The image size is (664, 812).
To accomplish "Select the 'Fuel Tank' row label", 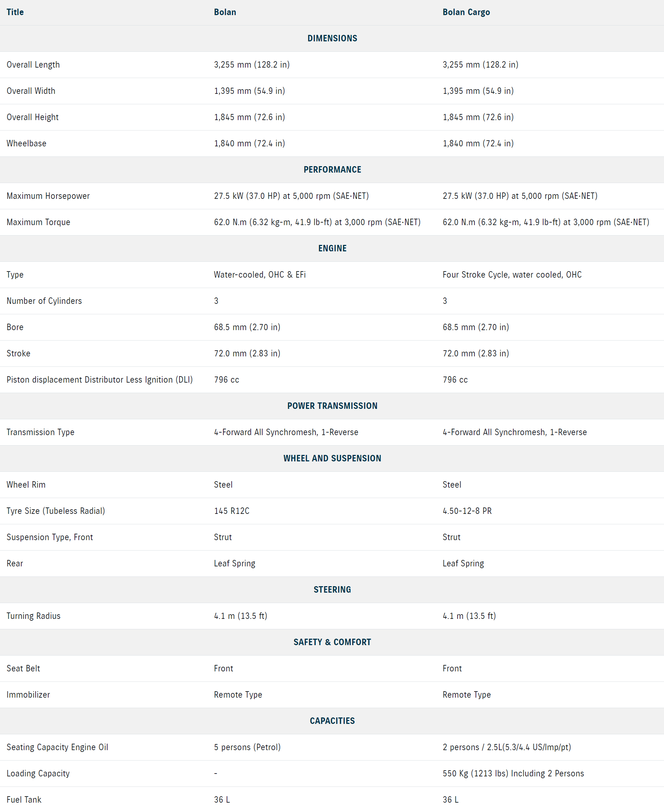I will click(24, 800).
